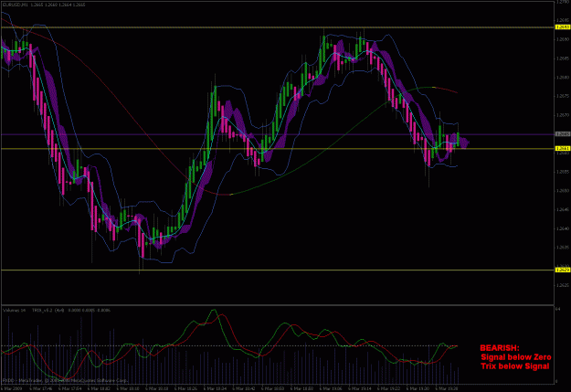Viewport: 571px width, 392px height.
Task: Click the top yellow price label 1.2693
Action: [x=563, y=27]
